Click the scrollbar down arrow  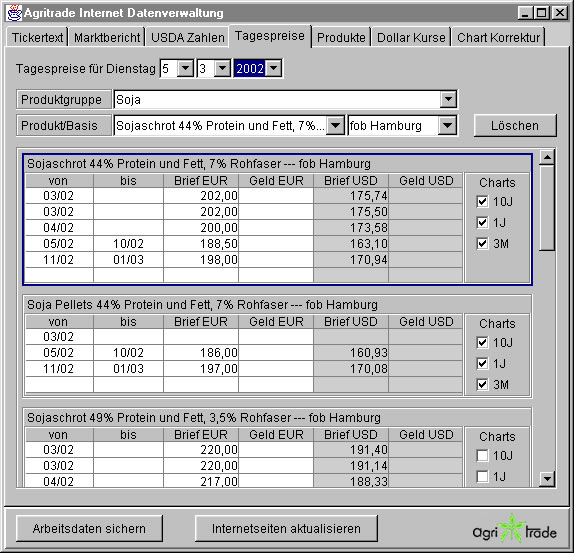[x=547, y=478]
